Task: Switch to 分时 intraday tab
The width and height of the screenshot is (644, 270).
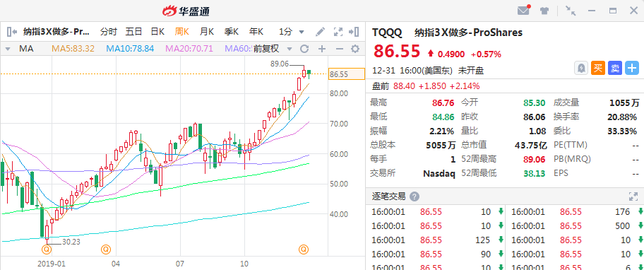Action: [109, 32]
